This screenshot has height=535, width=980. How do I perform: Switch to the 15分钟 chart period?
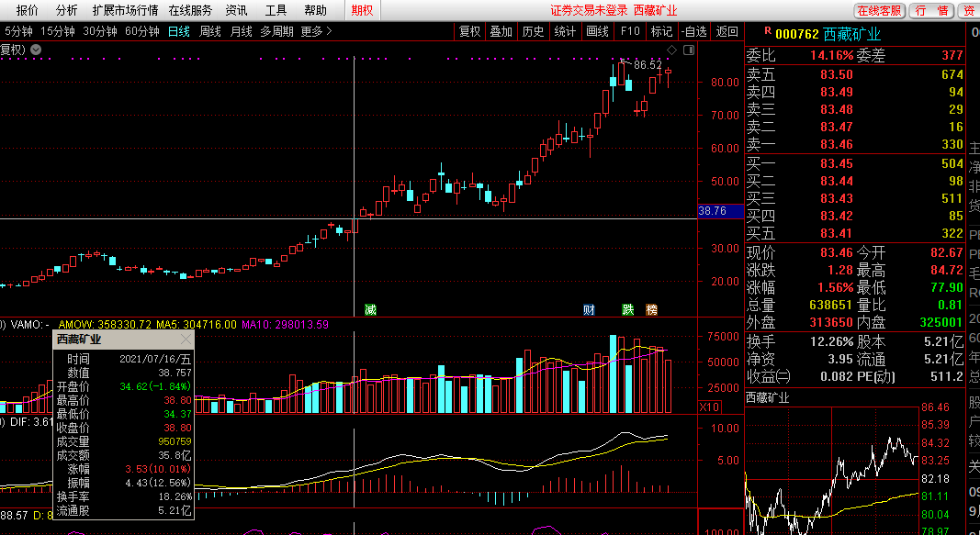click(58, 31)
